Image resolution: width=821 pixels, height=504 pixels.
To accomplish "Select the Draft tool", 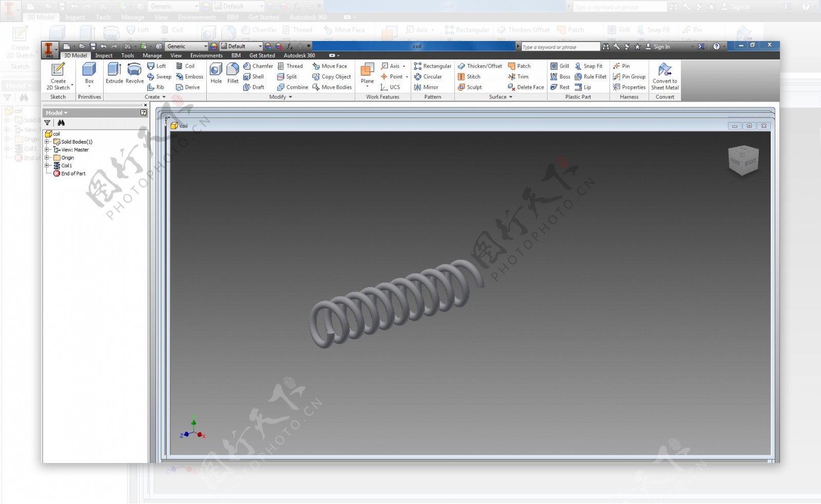I will tap(253, 87).
